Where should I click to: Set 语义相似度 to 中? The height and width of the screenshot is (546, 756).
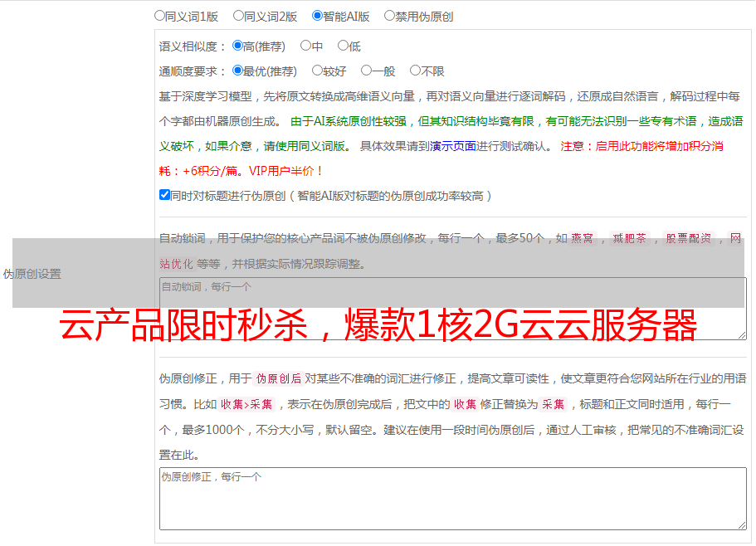(305, 46)
